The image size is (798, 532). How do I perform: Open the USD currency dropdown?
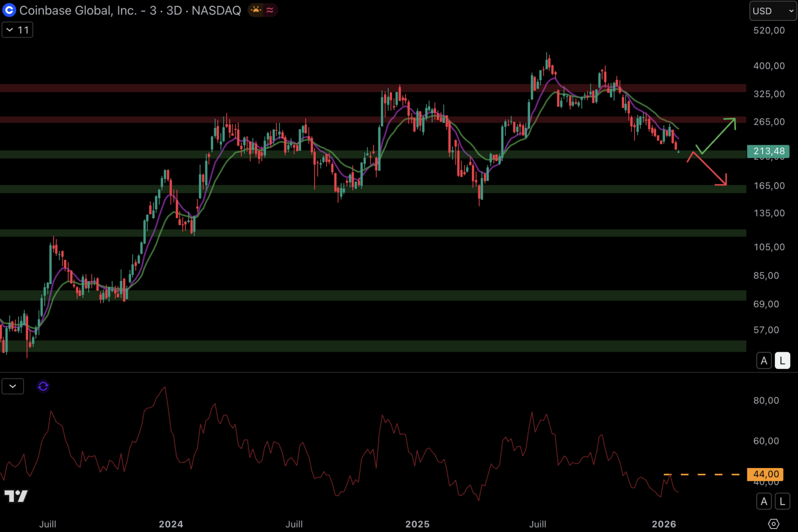(x=772, y=11)
